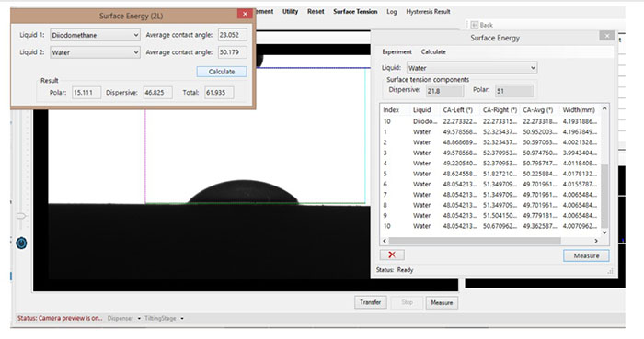Click the Dispersive component field 21.8
644x339 pixels.
[444, 91]
